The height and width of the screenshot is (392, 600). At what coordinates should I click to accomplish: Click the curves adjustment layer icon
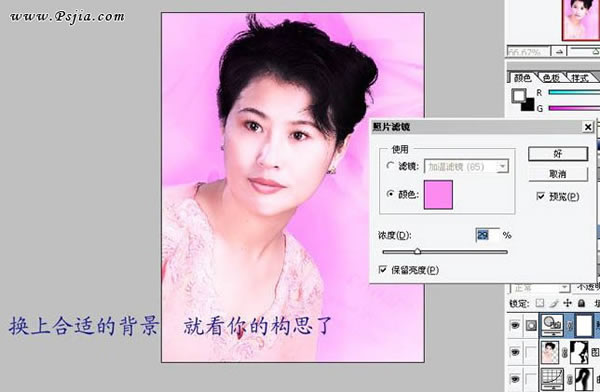(551, 379)
